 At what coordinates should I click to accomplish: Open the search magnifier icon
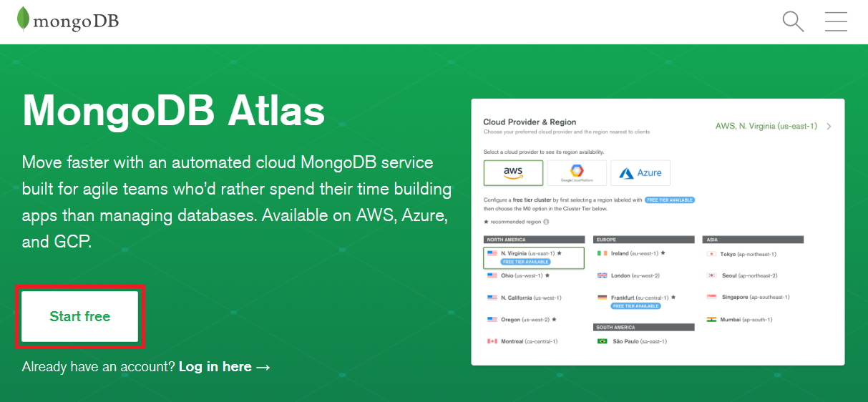pyautogui.click(x=793, y=21)
